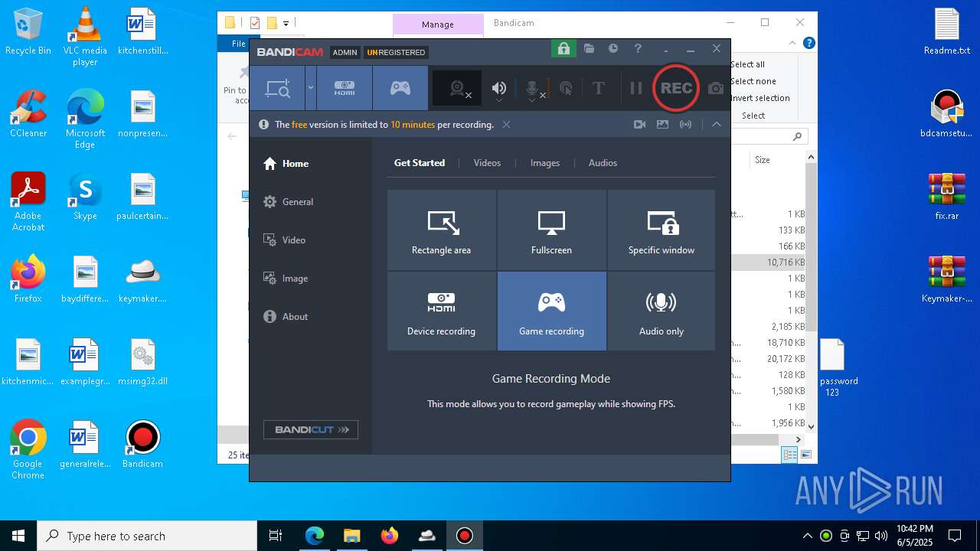Choose the Rectangle area tile
Viewport: 980px width, 551px height.
442,230
